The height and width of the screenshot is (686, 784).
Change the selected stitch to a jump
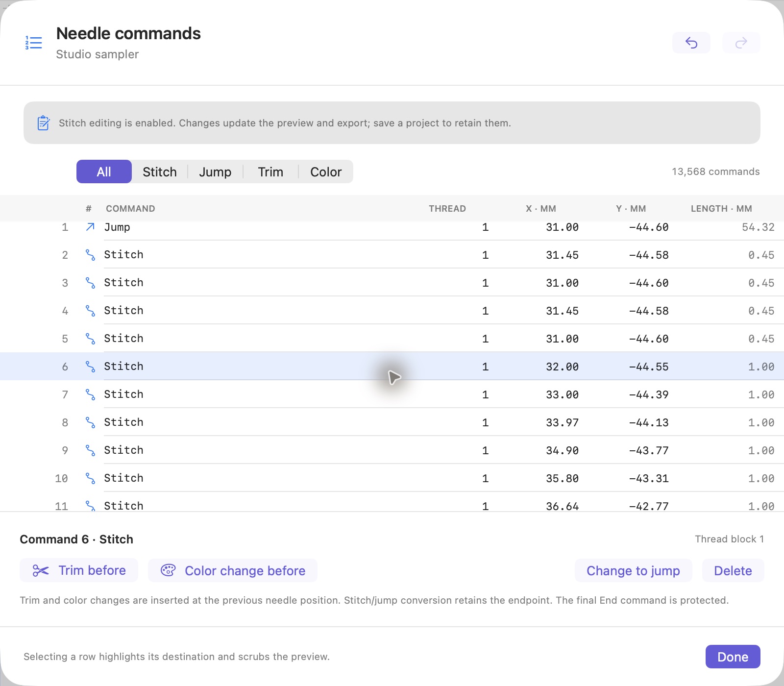[x=633, y=570]
